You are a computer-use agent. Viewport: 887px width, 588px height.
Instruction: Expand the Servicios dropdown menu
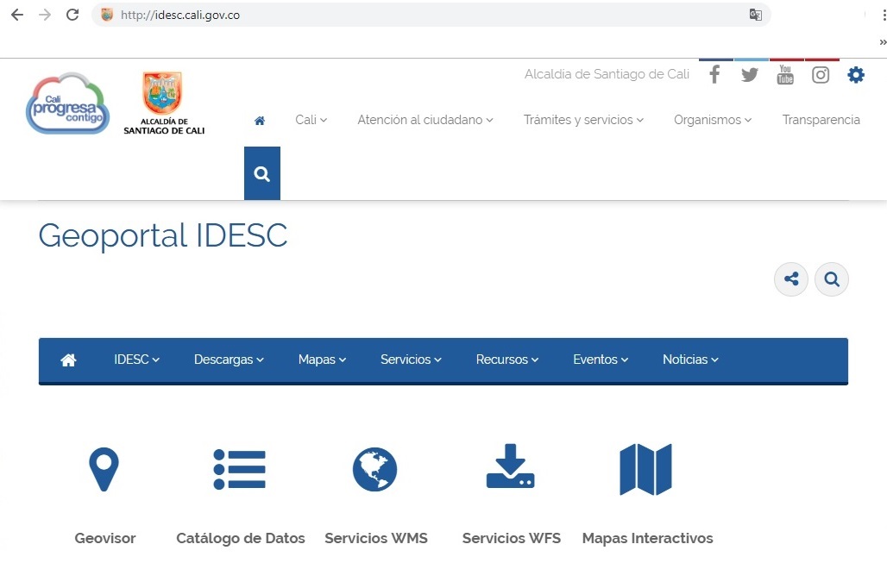click(x=410, y=360)
